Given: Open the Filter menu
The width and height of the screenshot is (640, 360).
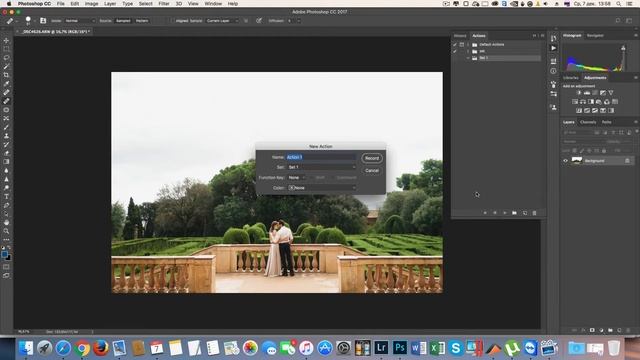Looking at the screenshot, I should (x=164, y=4).
